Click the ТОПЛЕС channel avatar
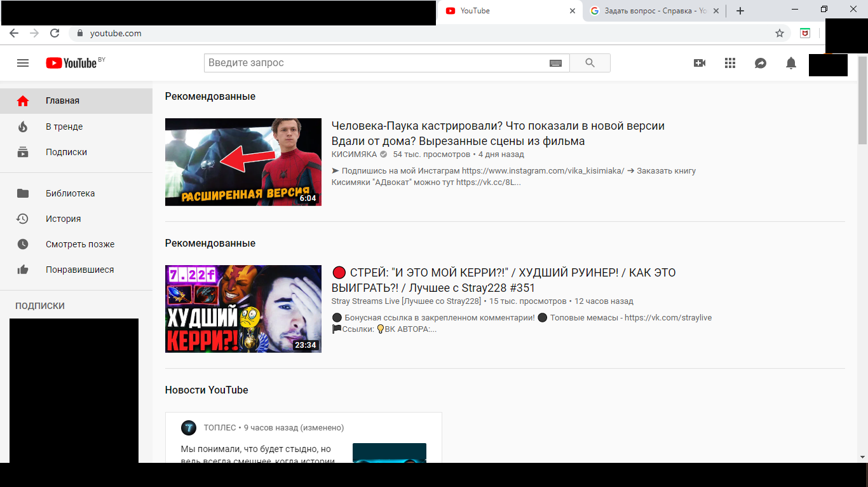 point(189,427)
